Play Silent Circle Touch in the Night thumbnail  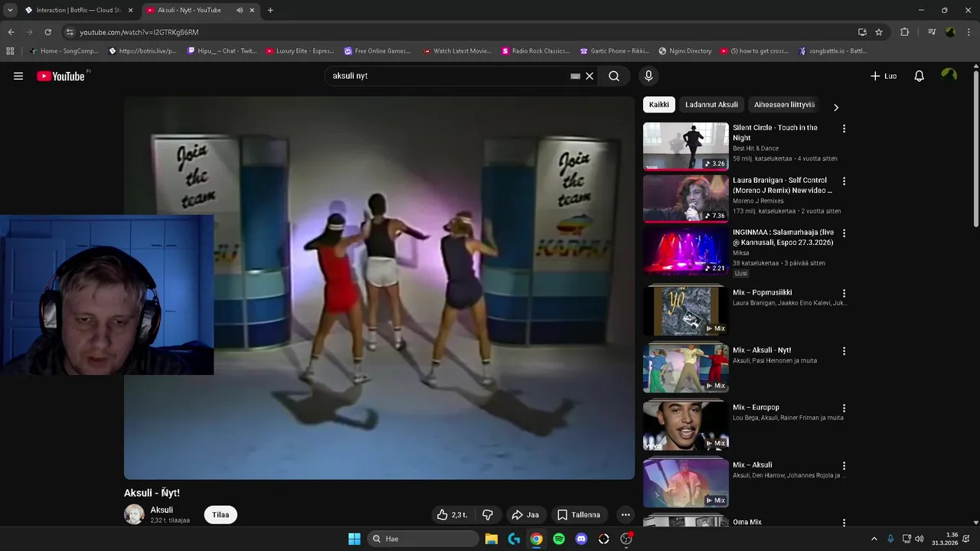tap(685, 146)
